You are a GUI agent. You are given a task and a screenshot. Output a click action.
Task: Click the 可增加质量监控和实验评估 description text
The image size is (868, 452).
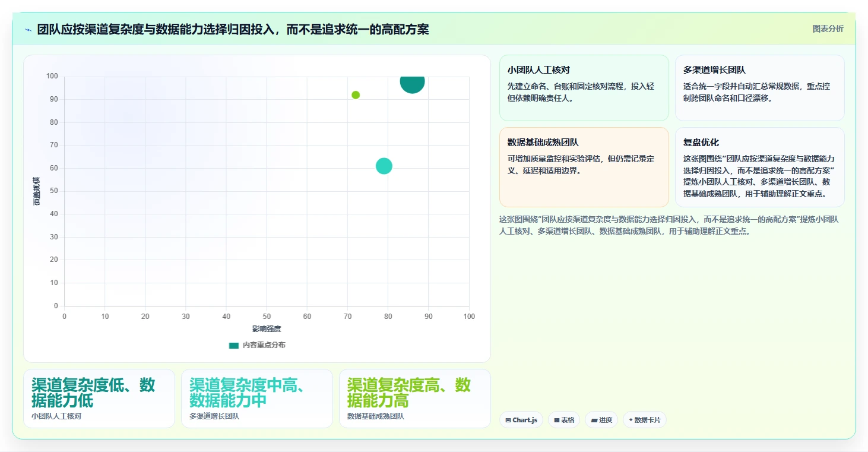click(581, 165)
